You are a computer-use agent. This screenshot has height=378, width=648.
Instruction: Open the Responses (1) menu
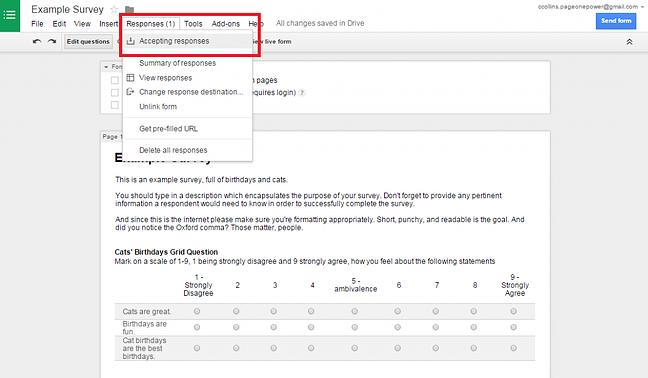(x=150, y=24)
